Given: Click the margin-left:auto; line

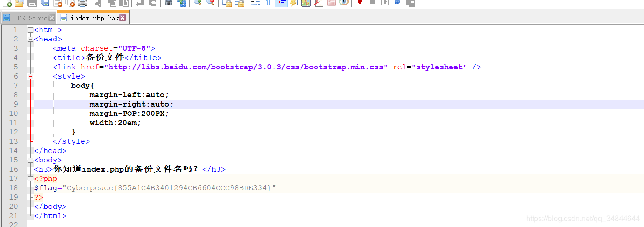Looking at the screenshot, I should (130, 95).
